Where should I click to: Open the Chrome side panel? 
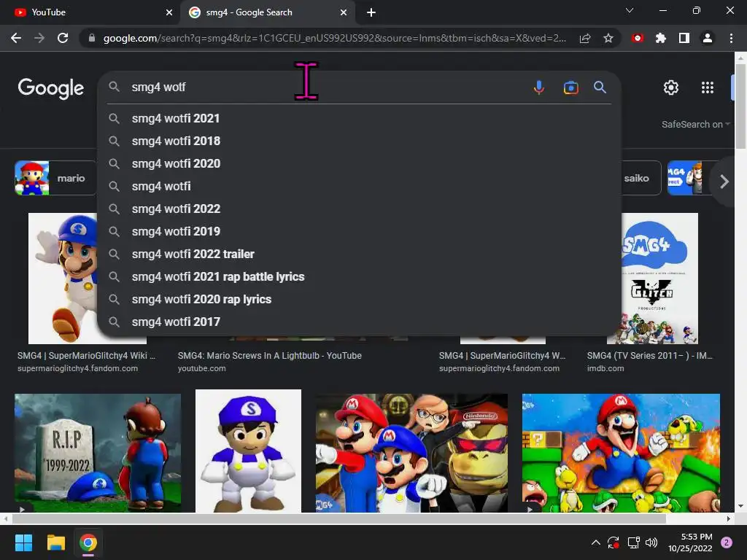pos(684,38)
